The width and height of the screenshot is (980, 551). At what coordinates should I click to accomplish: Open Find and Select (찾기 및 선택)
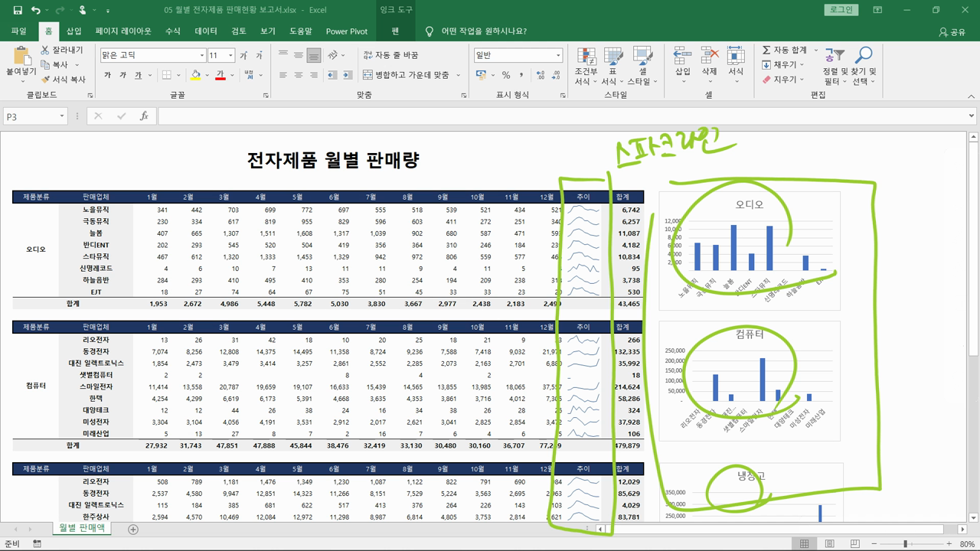pos(864,67)
